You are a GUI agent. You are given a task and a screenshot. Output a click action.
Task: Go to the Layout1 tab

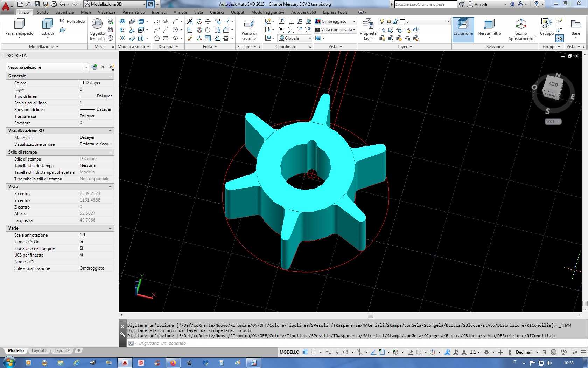pyautogui.click(x=39, y=350)
